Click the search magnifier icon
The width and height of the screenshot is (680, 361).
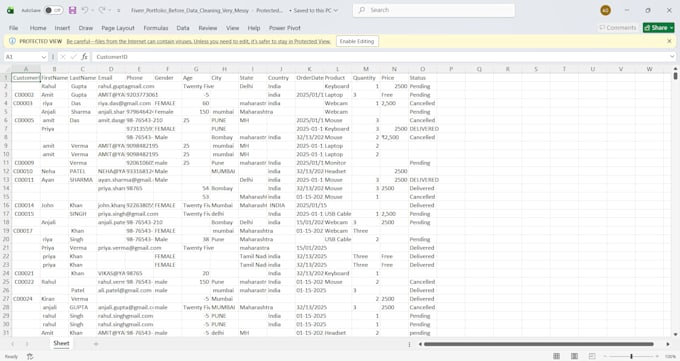[362, 10]
